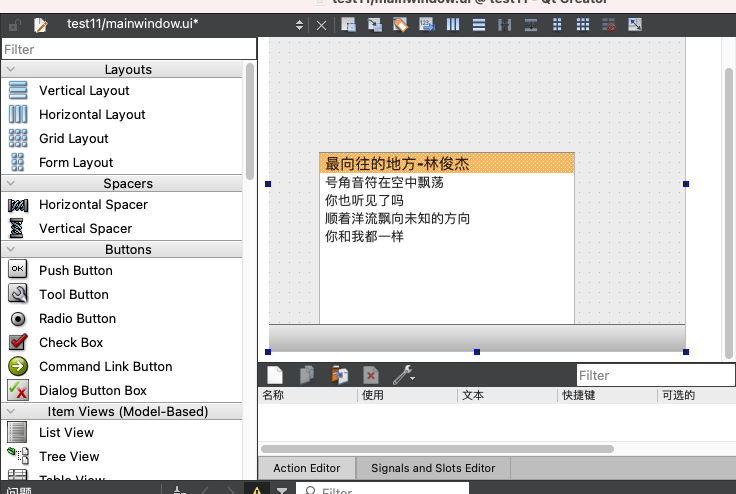Collapse the Layouts category
Screen dimensions: 736x494
tap(11, 69)
